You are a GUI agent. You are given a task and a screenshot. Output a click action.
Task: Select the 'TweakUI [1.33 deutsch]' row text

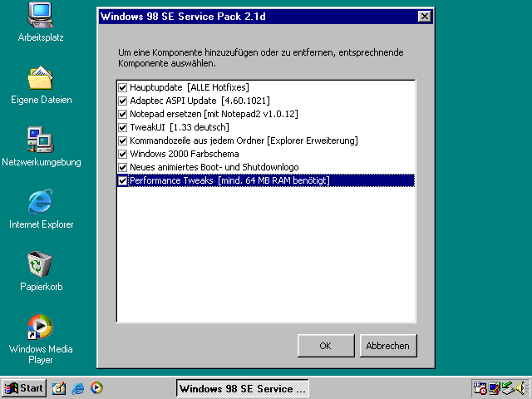[x=180, y=127]
